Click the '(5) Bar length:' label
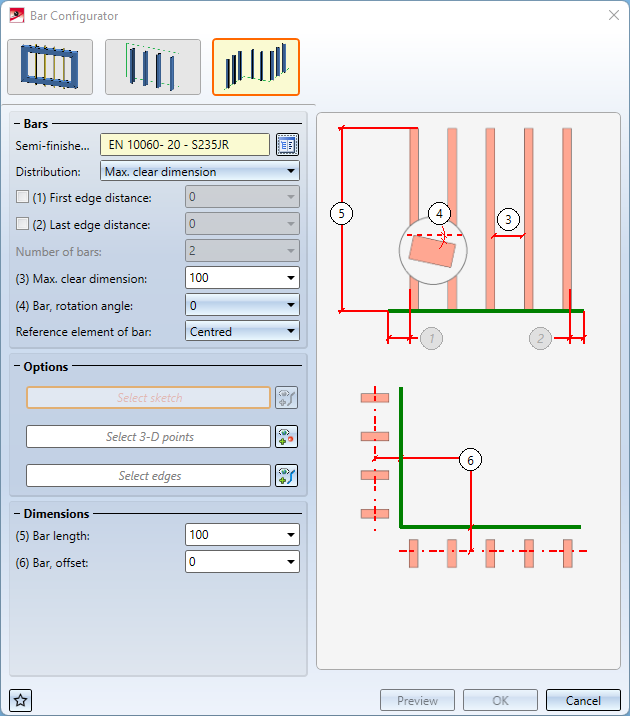The width and height of the screenshot is (630, 716). tap(52, 536)
